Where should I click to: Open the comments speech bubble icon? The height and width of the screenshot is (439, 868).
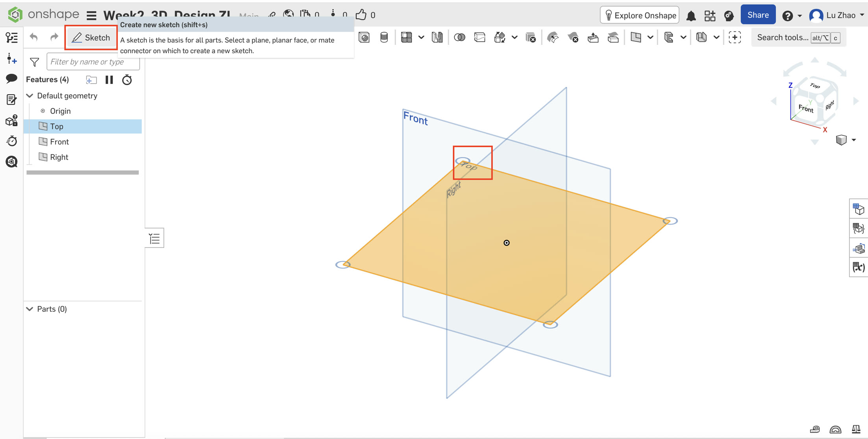point(11,78)
